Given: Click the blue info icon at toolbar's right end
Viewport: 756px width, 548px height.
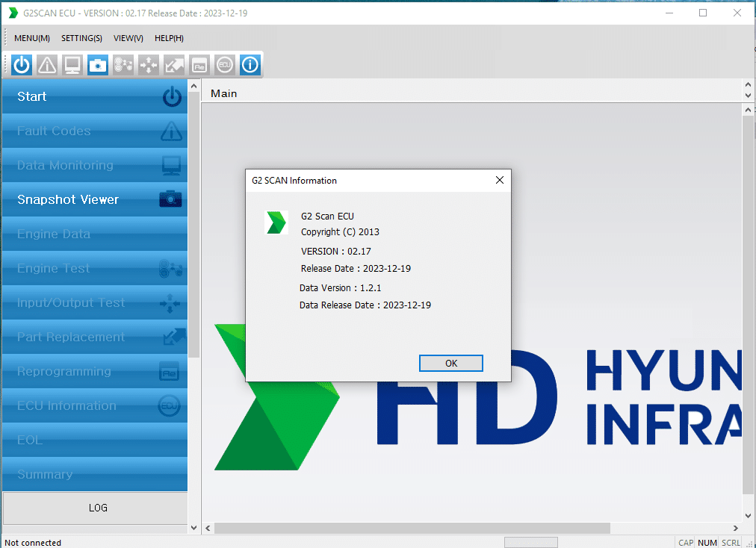Looking at the screenshot, I should pos(250,65).
